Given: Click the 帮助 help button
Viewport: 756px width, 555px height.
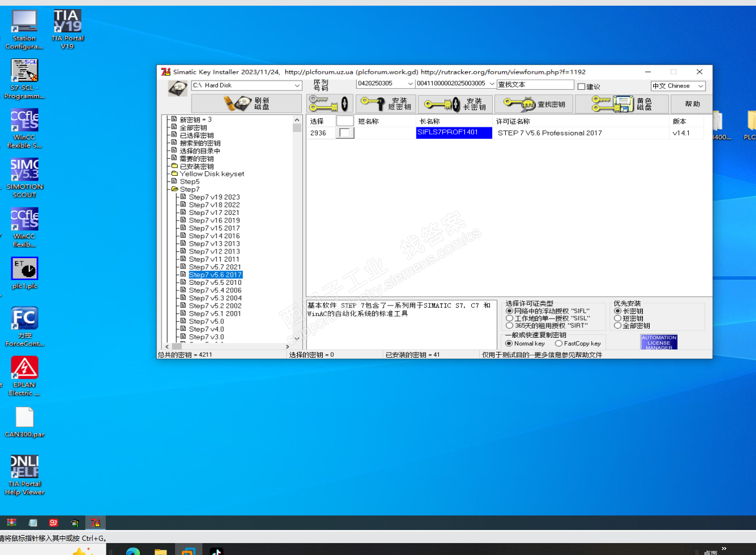Looking at the screenshot, I should (692, 103).
